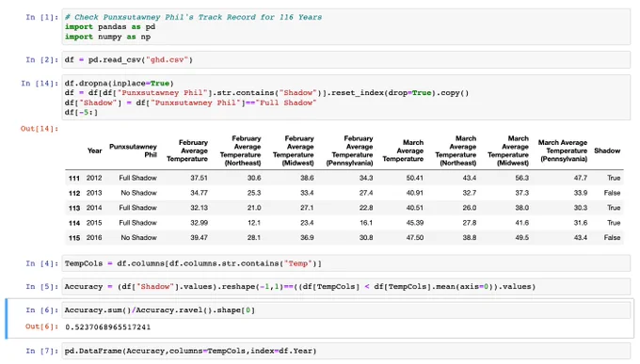Click the March Average Temperature (Northeast) header
Viewport: 640px width, 364px height.
coord(456,150)
